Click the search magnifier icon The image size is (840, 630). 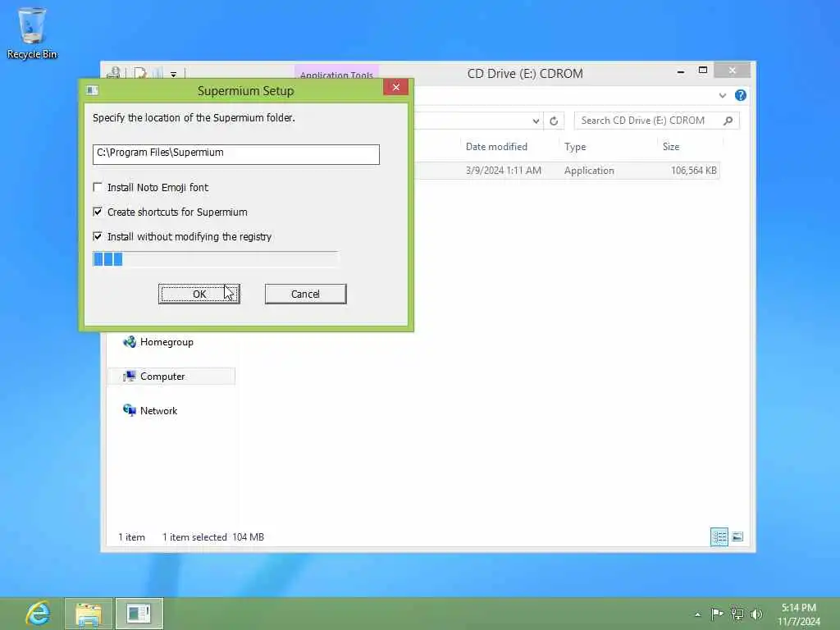click(728, 121)
